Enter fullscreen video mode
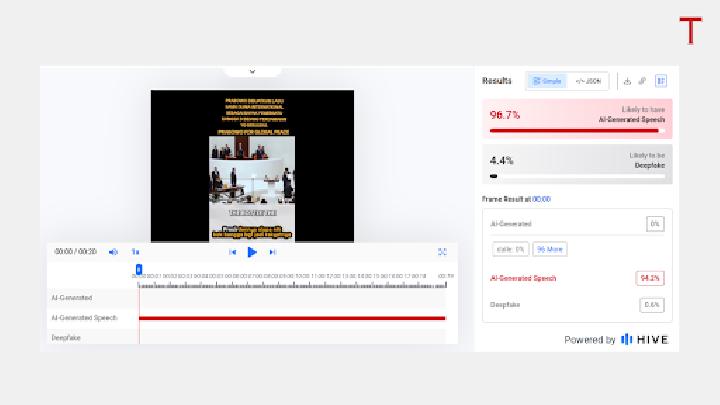Image resolution: width=720 pixels, height=405 pixels. pyautogui.click(x=442, y=252)
